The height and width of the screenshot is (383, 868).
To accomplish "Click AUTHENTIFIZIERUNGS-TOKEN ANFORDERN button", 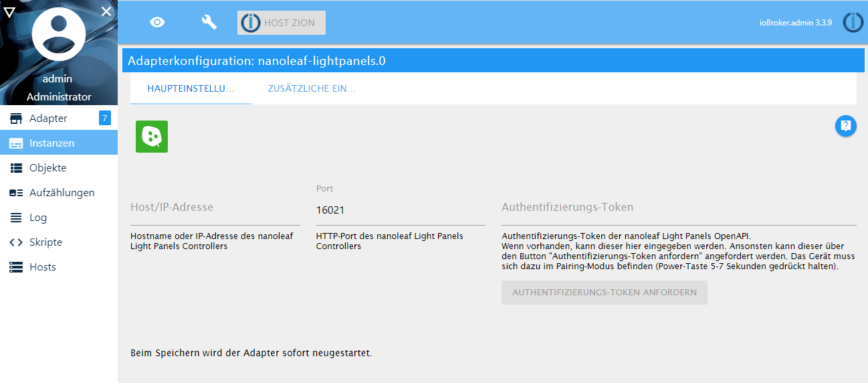I will (605, 293).
